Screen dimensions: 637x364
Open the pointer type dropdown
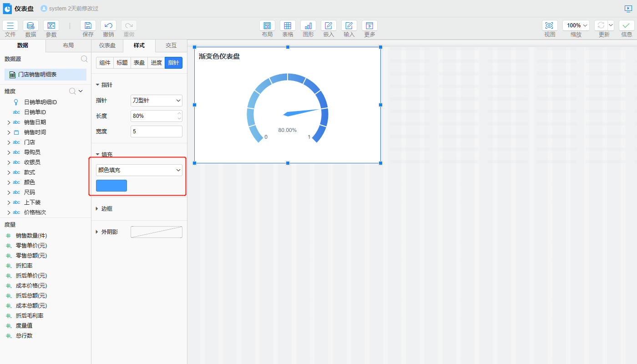[x=156, y=101]
